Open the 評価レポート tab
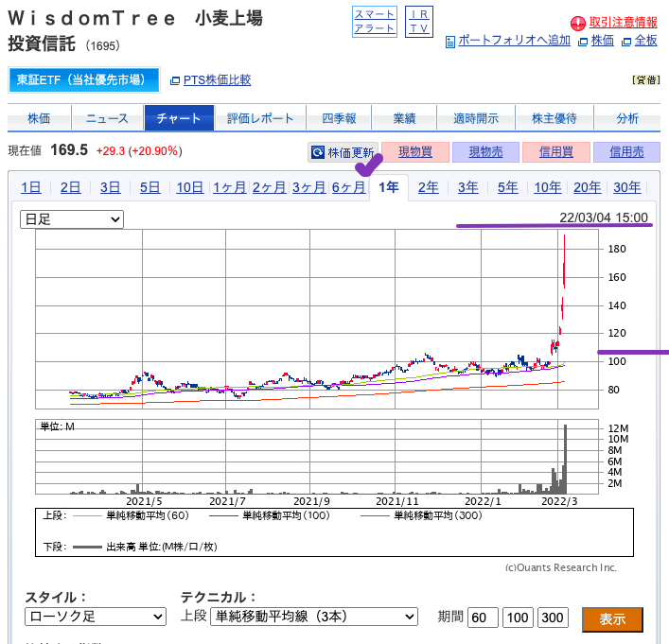Viewport: 669px width, 644px height. tap(260, 118)
